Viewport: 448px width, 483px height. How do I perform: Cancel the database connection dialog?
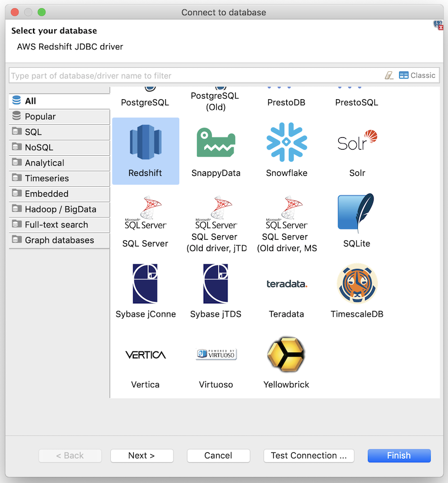point(218,456)
